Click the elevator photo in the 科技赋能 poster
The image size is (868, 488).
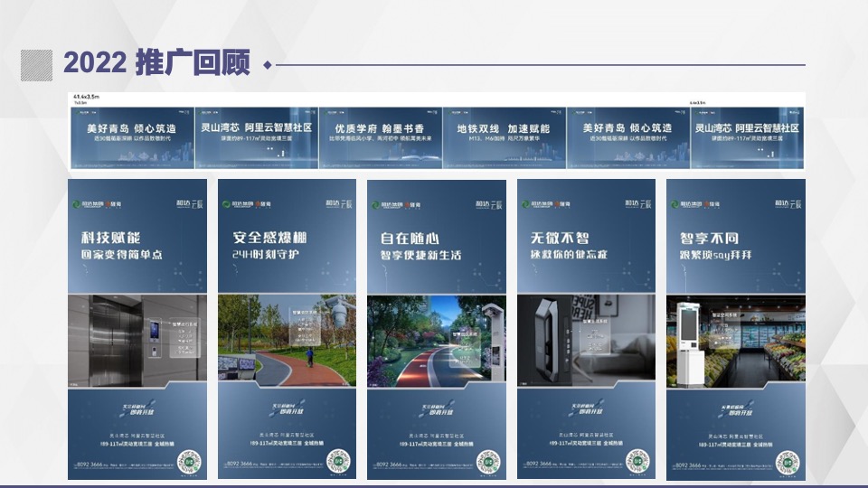click(137, 341)
